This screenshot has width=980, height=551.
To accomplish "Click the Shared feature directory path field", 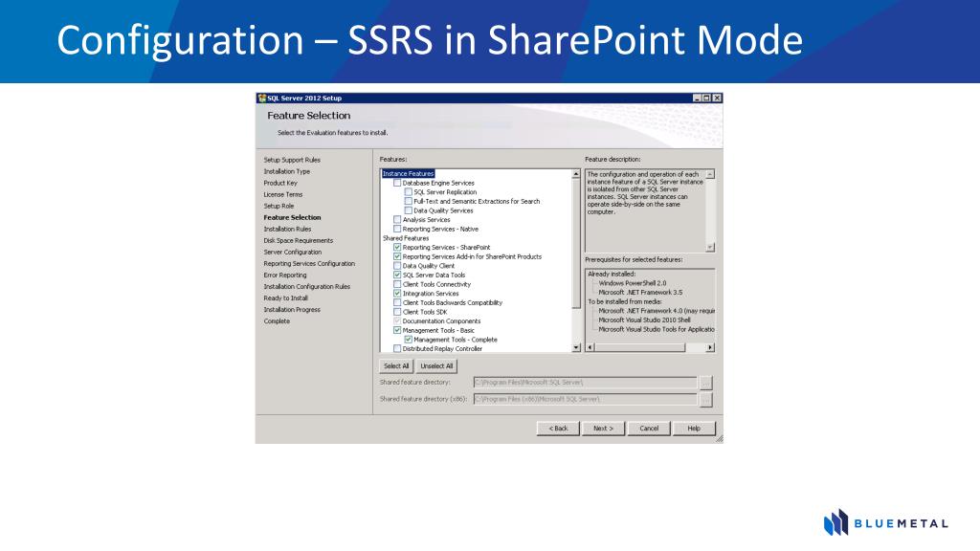I will pos(585,383).
